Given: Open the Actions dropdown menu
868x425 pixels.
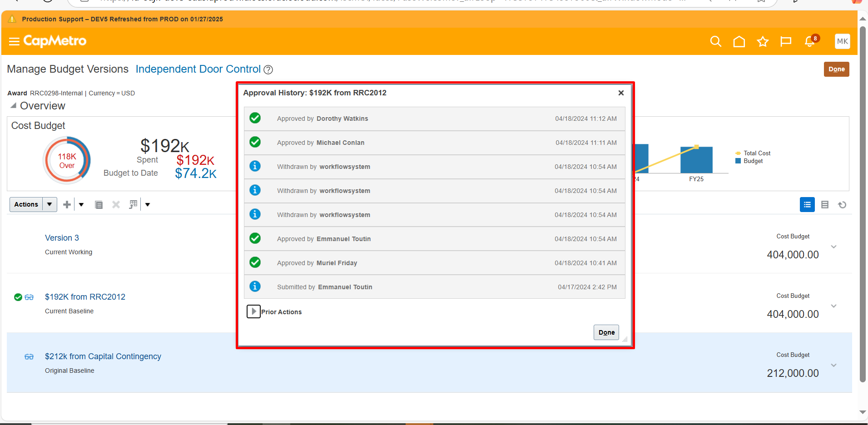Looking at the screenshot, I should coord(33,204).
